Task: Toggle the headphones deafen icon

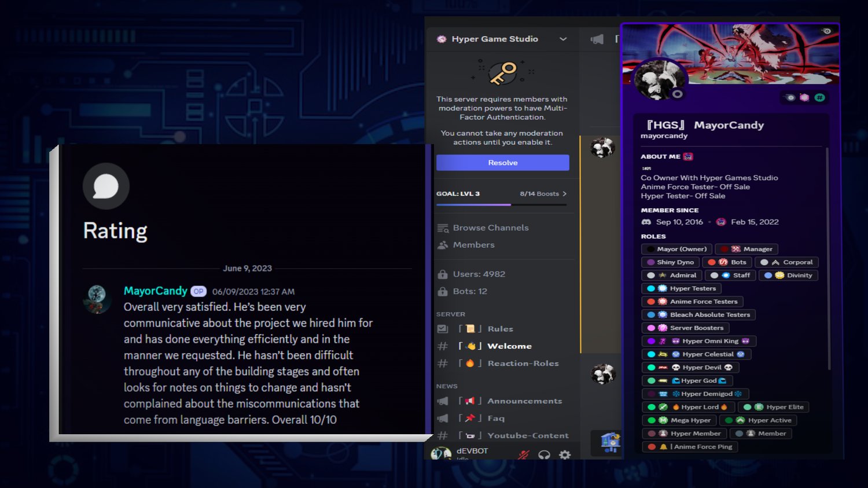Action: tap(544, 455)
